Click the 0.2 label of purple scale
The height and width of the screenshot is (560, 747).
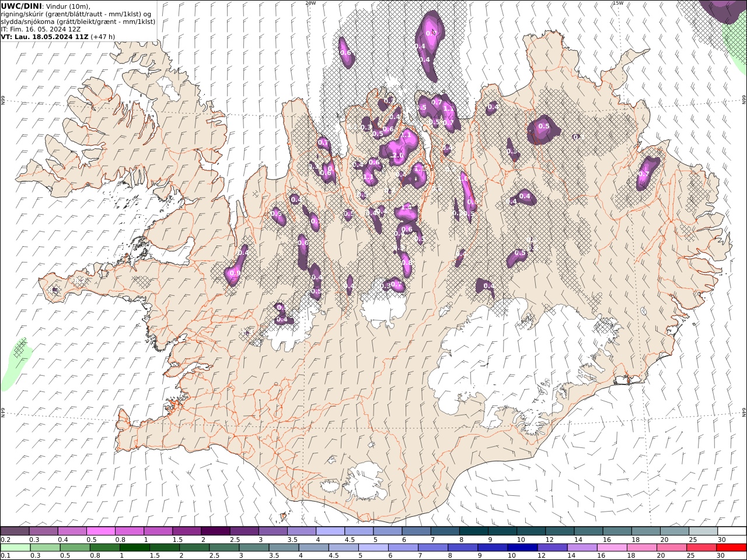[x=5, y=540]
